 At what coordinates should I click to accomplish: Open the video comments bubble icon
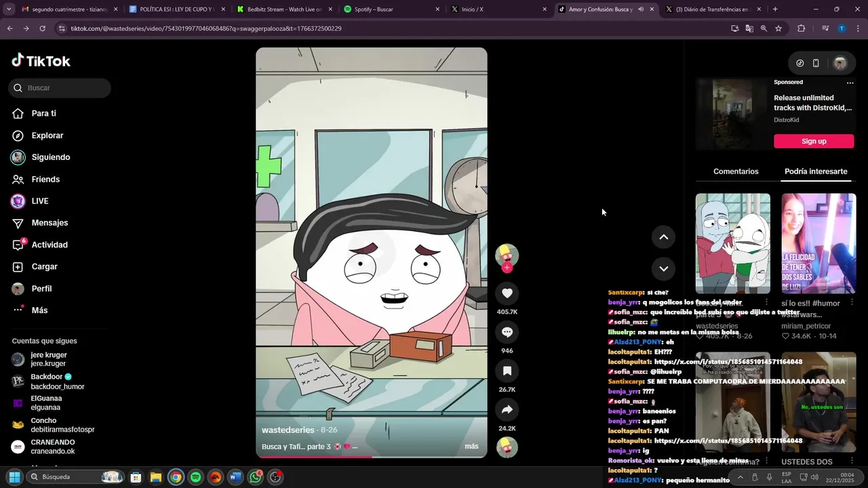(x=507, y=332)
